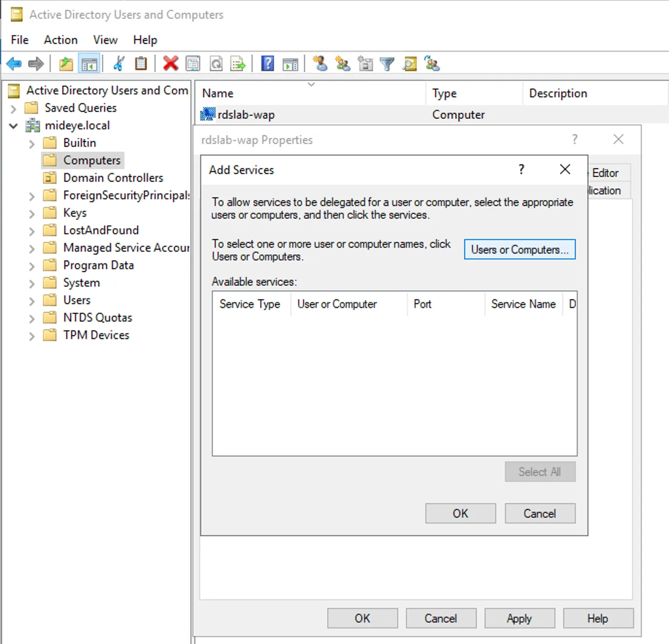Click the Properties icon in the toolbar
Screen dimensions: 669x644
pos(193,63)
